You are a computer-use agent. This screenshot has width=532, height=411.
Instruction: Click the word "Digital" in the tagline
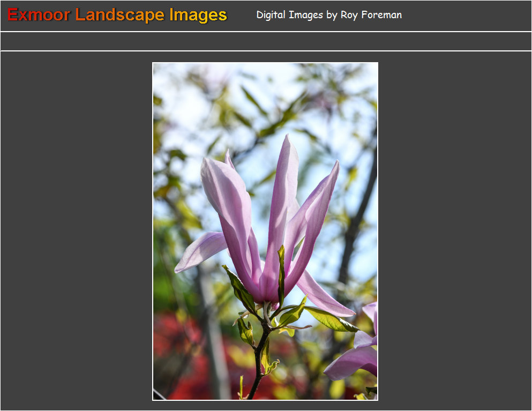click(271, 15)
